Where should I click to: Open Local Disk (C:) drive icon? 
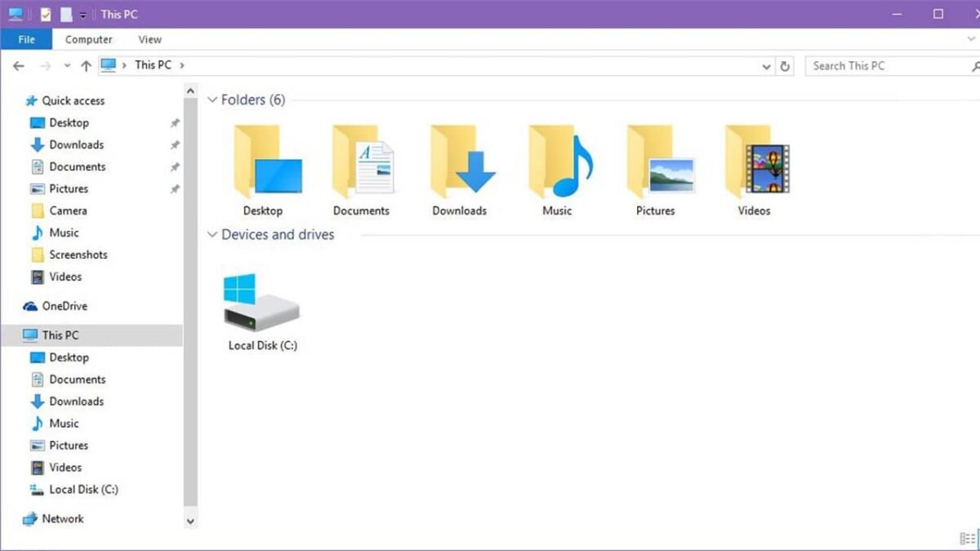260,302
